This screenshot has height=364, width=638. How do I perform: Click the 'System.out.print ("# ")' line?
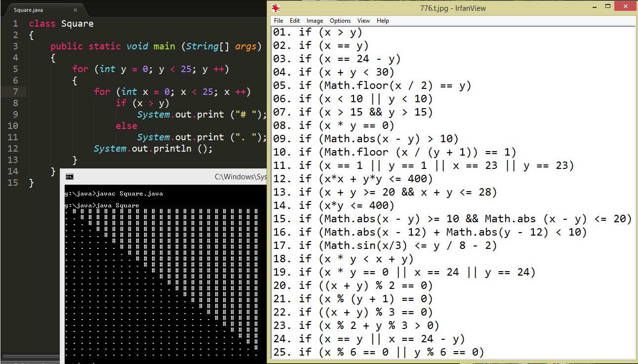coord(202,115)
